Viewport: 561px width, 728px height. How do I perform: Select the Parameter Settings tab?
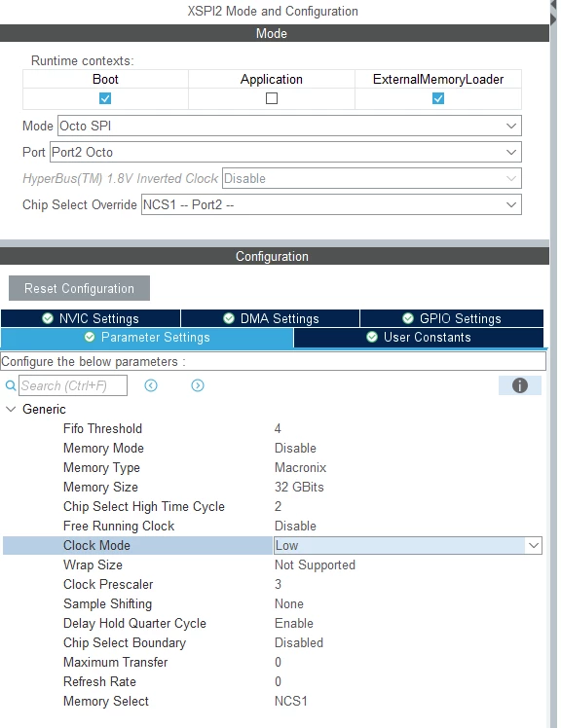pos(147,338)
